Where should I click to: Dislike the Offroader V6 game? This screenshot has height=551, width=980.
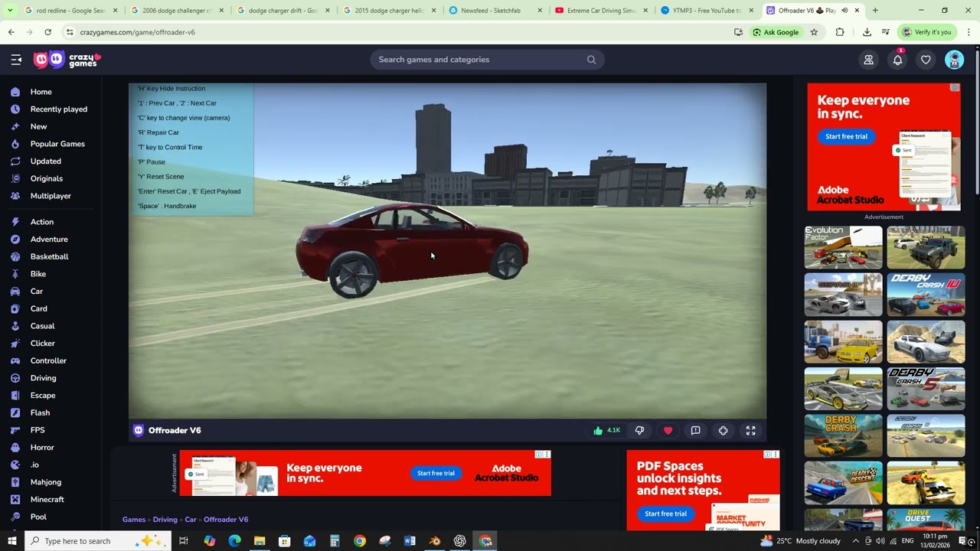click(639, 431)
